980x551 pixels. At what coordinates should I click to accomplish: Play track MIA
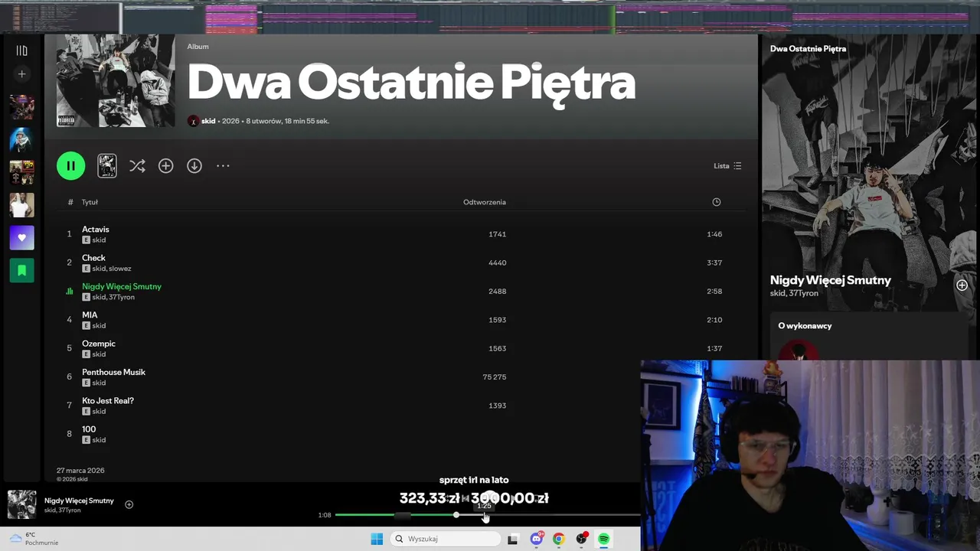[x=90, y=315]
